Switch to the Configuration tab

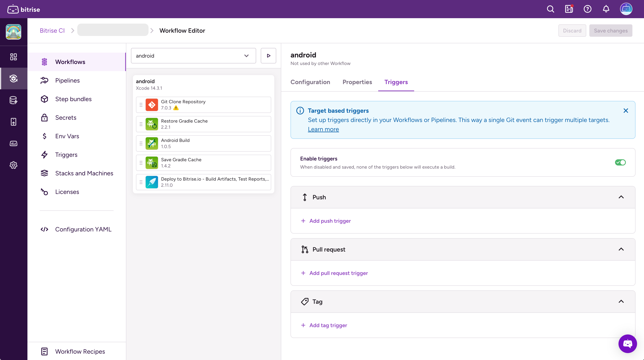(x=310, y=82)
